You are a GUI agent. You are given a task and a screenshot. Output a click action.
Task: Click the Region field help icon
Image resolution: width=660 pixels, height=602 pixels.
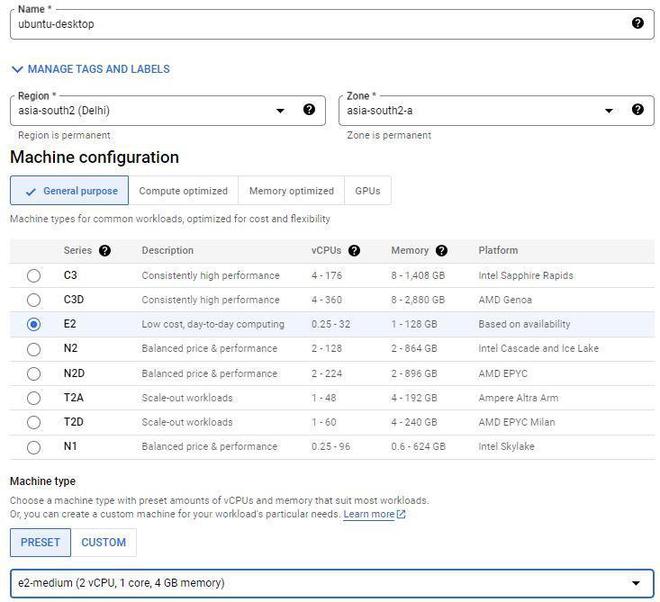click(309, 110)
